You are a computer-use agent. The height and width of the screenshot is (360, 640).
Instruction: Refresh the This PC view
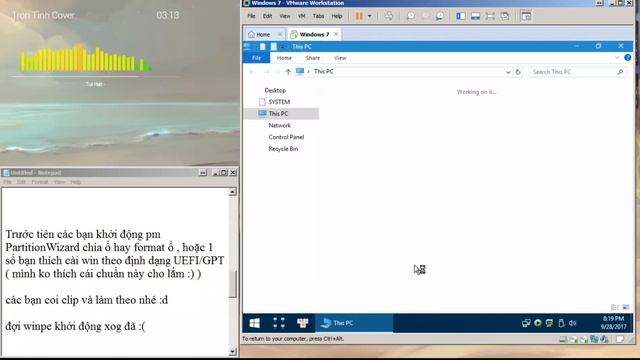click(x=518, y=72)
